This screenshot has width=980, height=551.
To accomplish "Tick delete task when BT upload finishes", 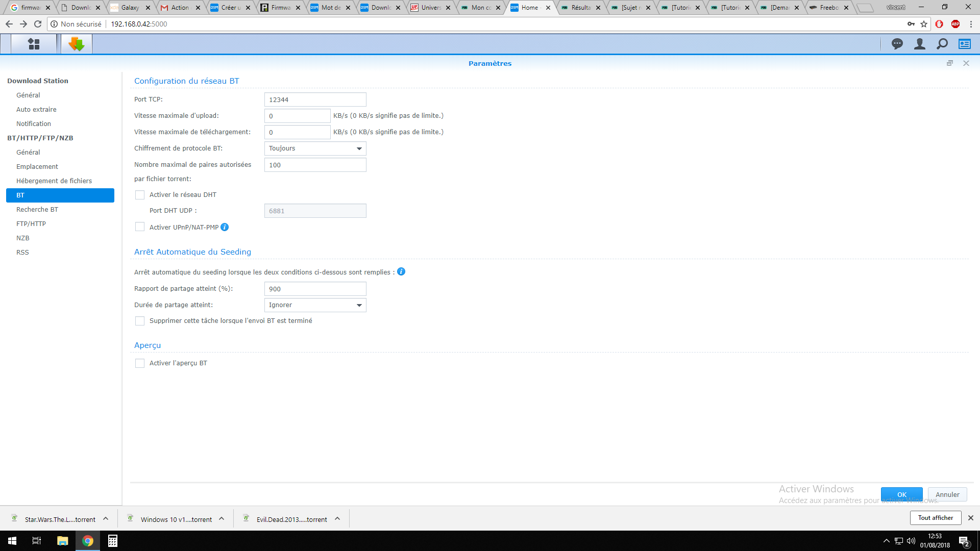I will tap(140, 321).
